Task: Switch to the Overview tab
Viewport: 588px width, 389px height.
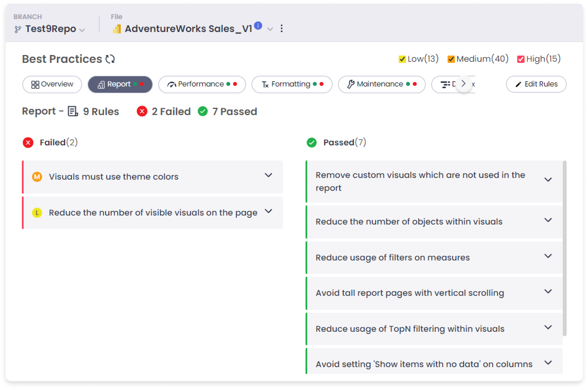Action: [52, 84]
